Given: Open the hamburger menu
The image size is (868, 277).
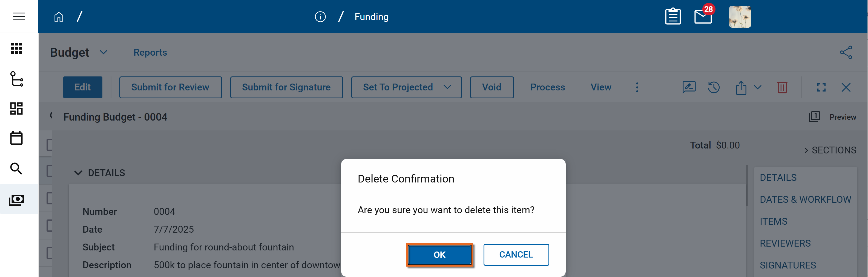Looking at the screenshot, I should (19, 16).
